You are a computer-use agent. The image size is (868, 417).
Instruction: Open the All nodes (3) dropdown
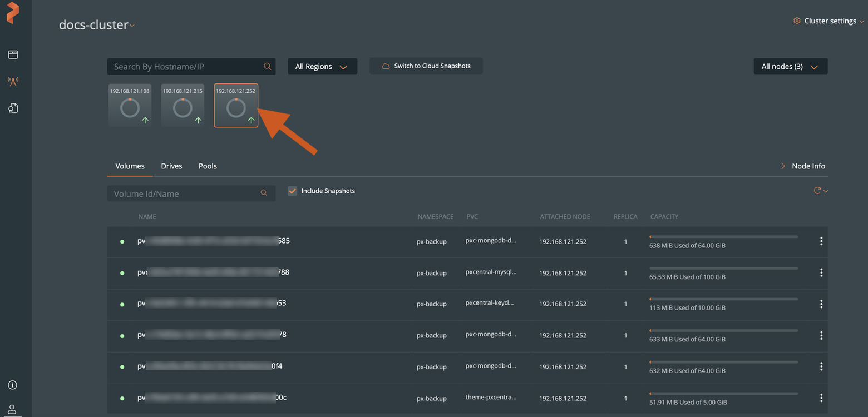click(790, 66)
